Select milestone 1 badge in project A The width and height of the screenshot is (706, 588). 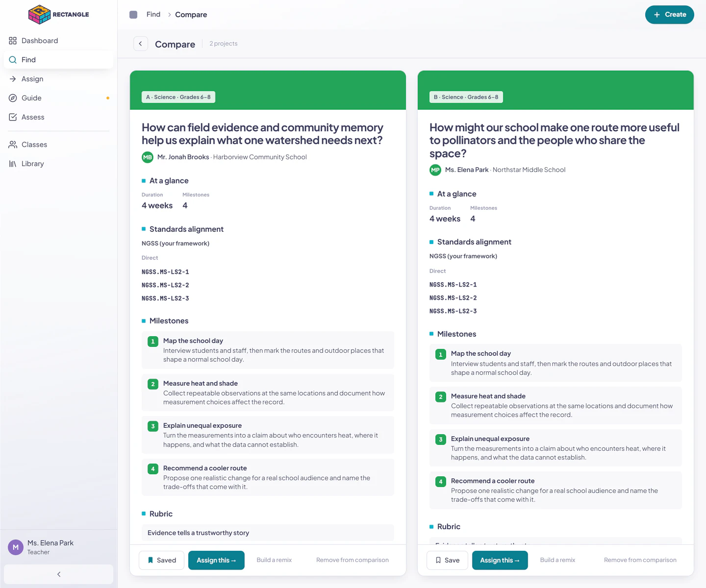(153, 342)
